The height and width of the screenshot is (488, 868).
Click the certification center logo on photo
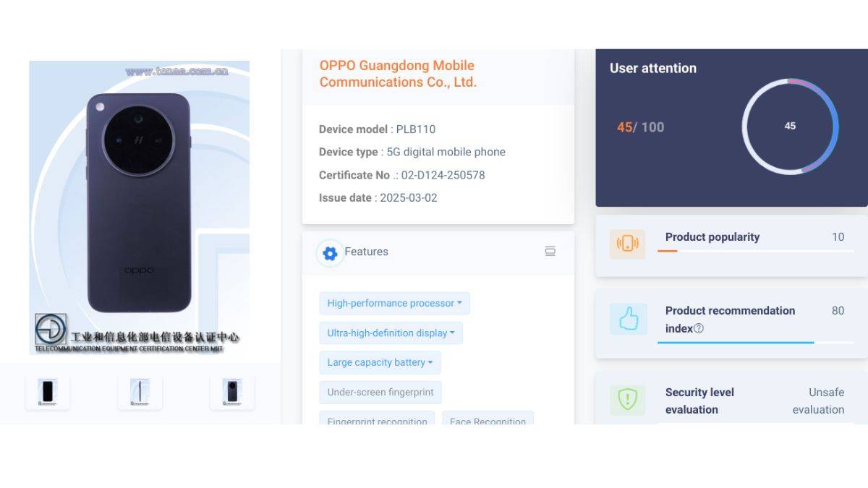[51, 330]
